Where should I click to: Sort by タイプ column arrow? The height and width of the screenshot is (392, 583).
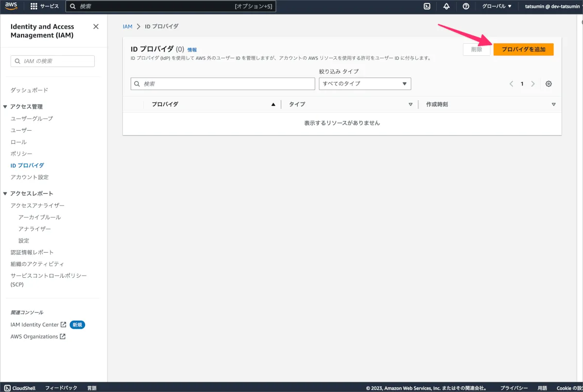point(411,104)
